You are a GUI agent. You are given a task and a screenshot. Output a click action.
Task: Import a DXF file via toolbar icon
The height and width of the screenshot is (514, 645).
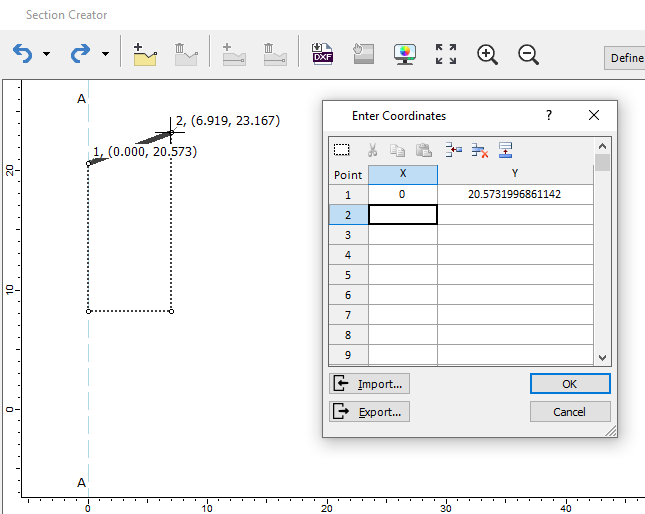tap(322, 54)
